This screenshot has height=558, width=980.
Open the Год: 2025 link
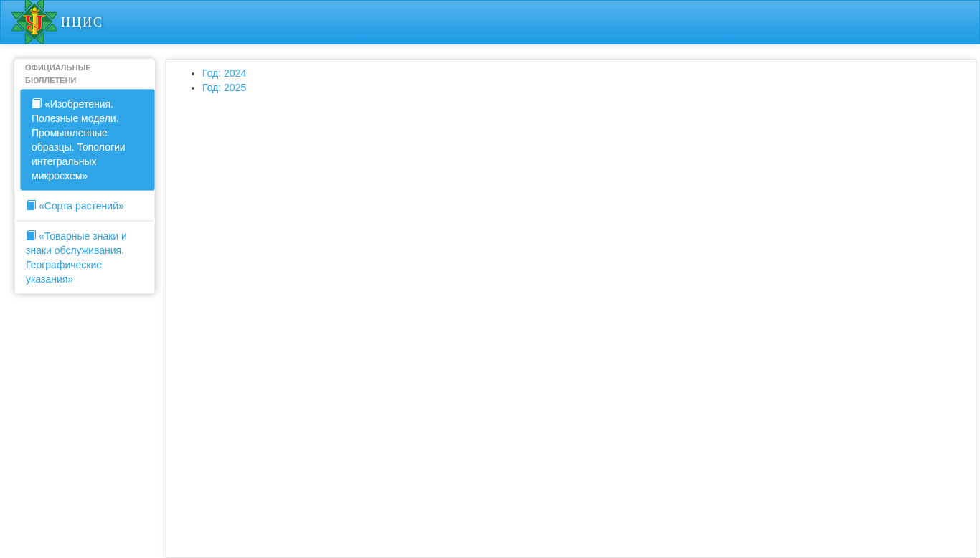(x=224, y=88)
